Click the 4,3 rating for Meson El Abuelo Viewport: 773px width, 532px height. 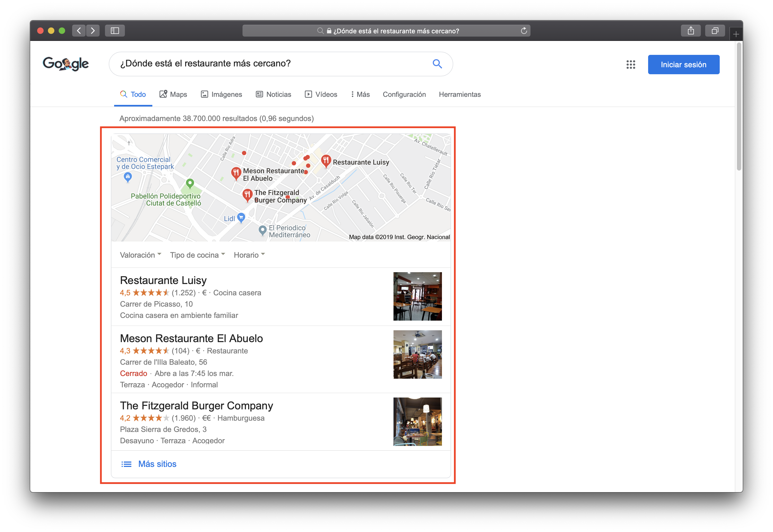[x=125, y=351]
